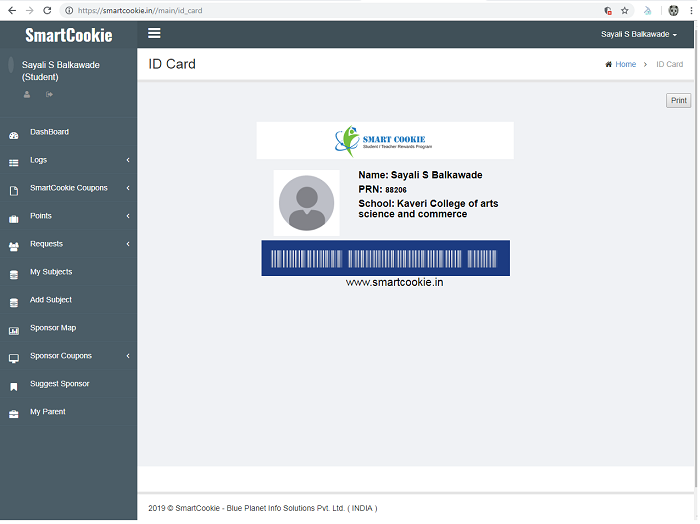700x524 pixels.
Task: Click the SmartCookie Coupons document icon
Action: coord(13,190)
